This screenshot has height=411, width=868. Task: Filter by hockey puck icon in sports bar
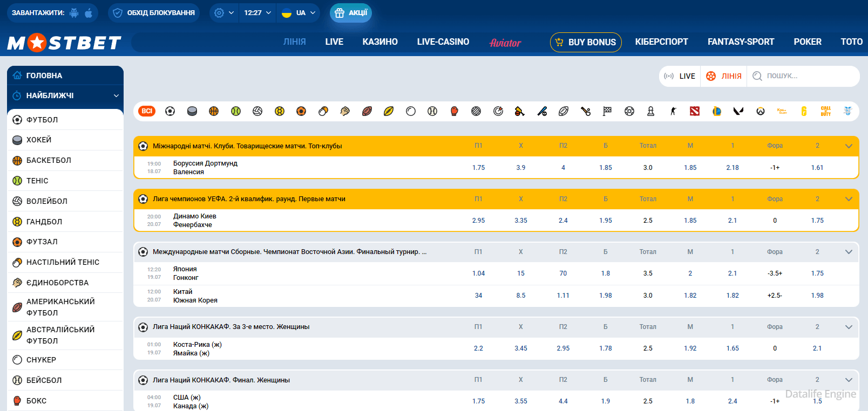pyautogui.click(x=192, y=111)
